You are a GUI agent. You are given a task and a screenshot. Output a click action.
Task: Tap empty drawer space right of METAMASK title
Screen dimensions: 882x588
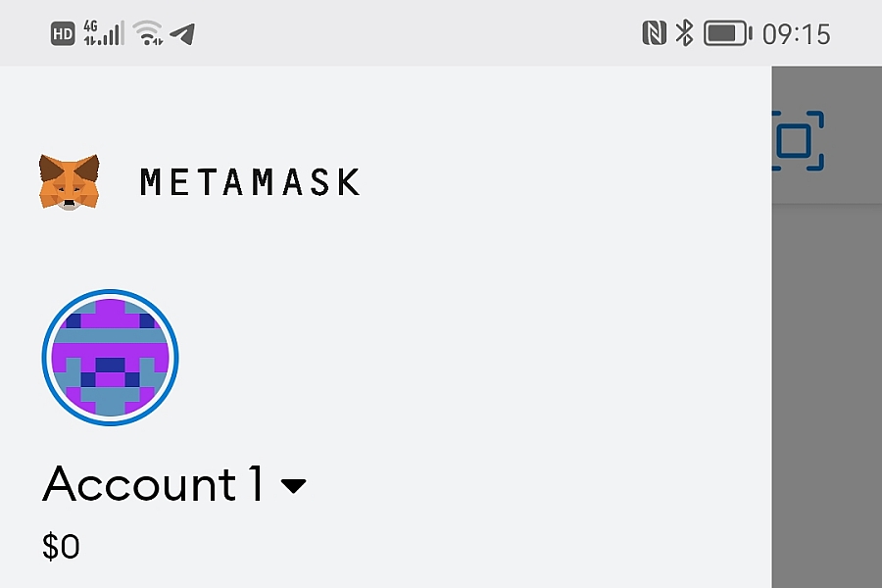[563, 181]
